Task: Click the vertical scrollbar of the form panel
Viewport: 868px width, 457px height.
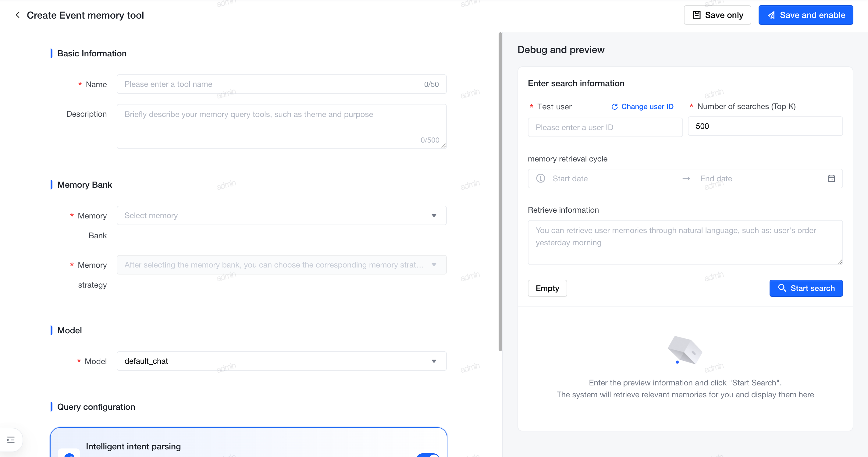Action: [x=500, y=192]
